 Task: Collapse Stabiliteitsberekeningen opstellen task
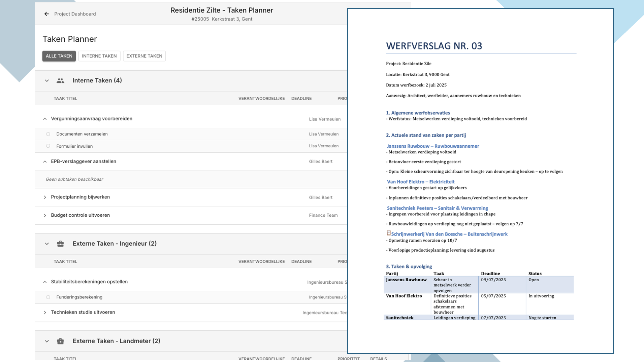45,282
